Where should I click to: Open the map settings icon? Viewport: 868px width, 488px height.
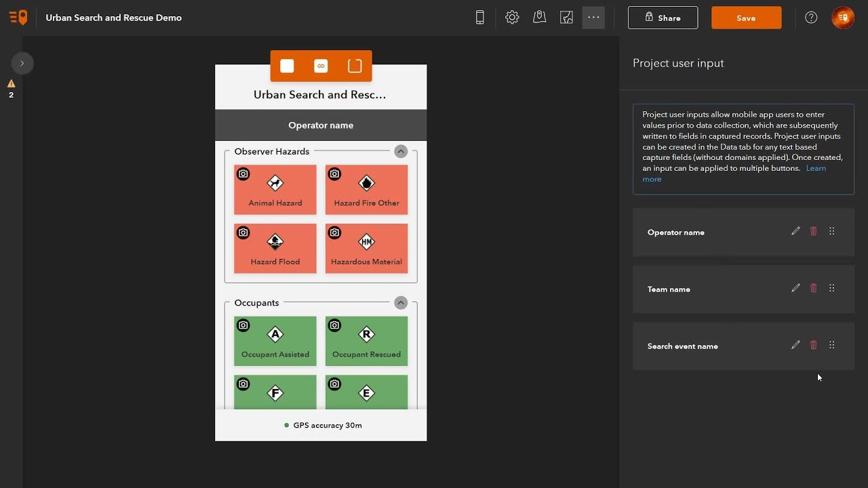point(540,18)
